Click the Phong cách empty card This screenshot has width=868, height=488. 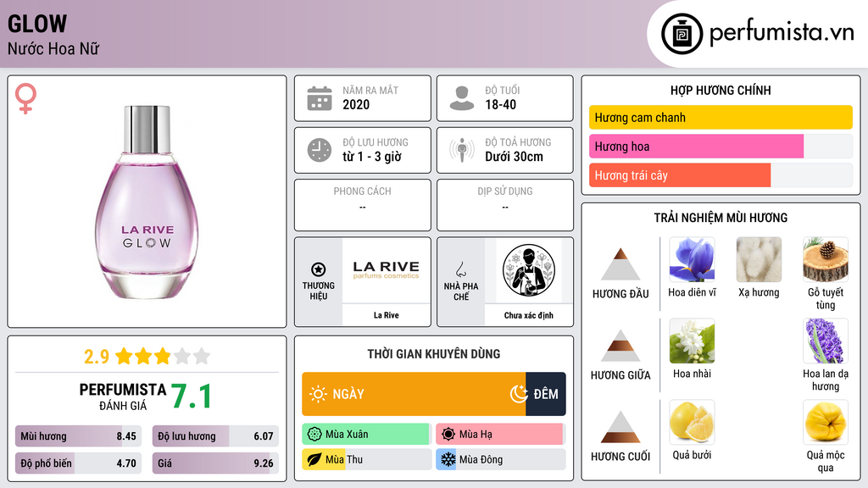click(x=363, y=205)
